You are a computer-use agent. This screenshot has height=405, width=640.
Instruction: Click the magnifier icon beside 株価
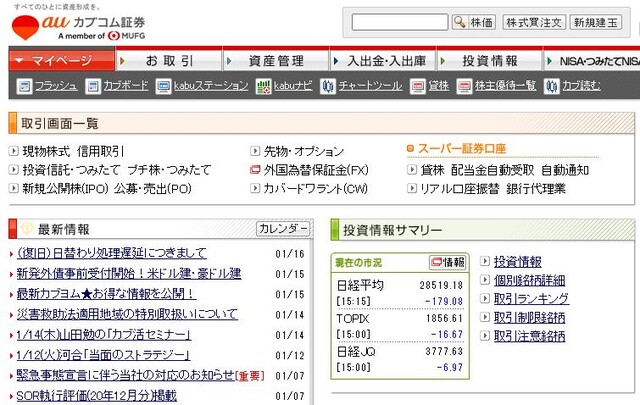(460, 22)
